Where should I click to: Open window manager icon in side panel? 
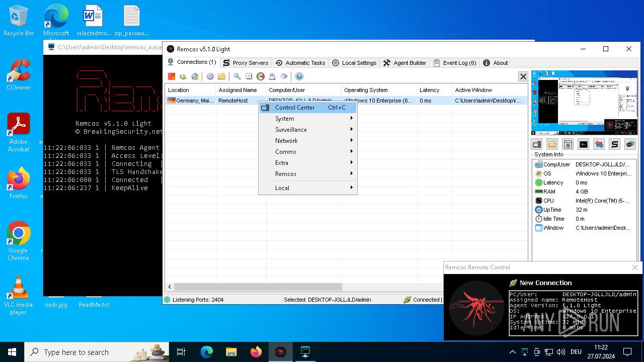[x=568, y=144]
